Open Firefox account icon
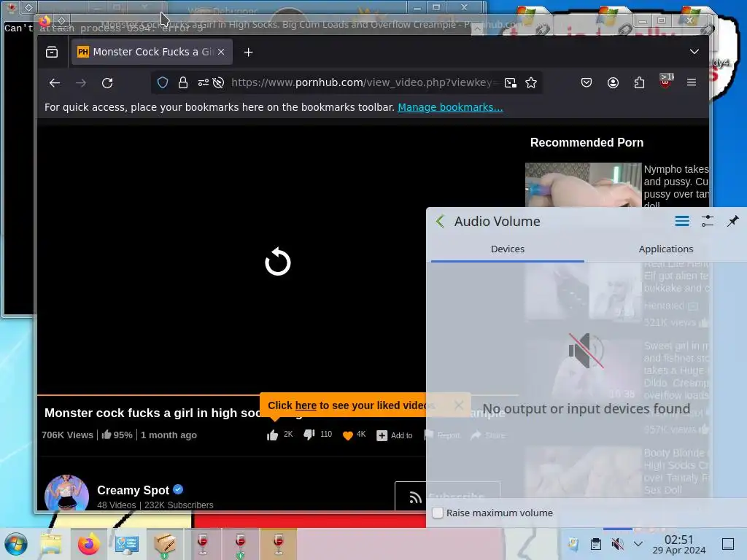Image resolution: width=747 pixels, height=560 pixels. [613, 83]
